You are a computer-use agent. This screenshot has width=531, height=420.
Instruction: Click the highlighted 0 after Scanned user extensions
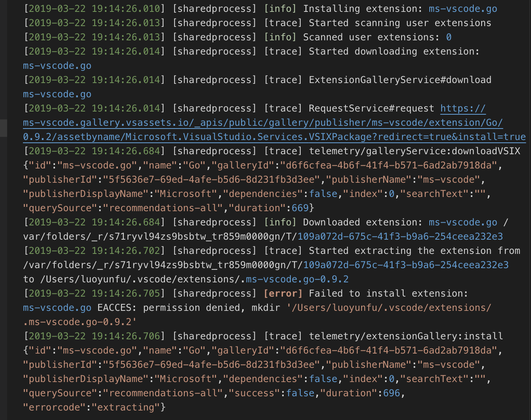pyautogui.click(x=448, y=37)
